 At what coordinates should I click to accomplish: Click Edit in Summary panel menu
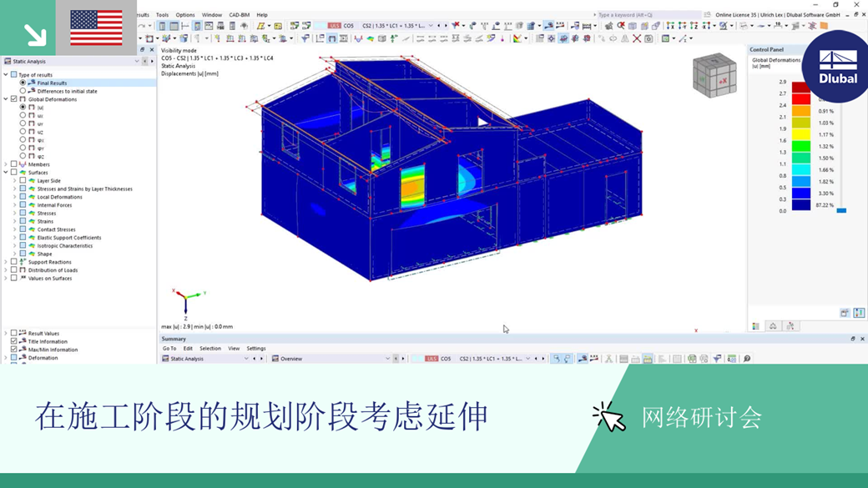coord(189,349)
